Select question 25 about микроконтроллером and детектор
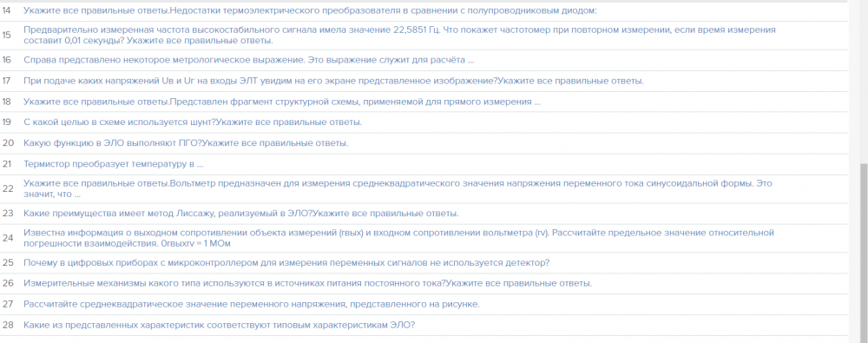Image resolution: width=868 pixels, height=343 pixels. tap(286, 262)
